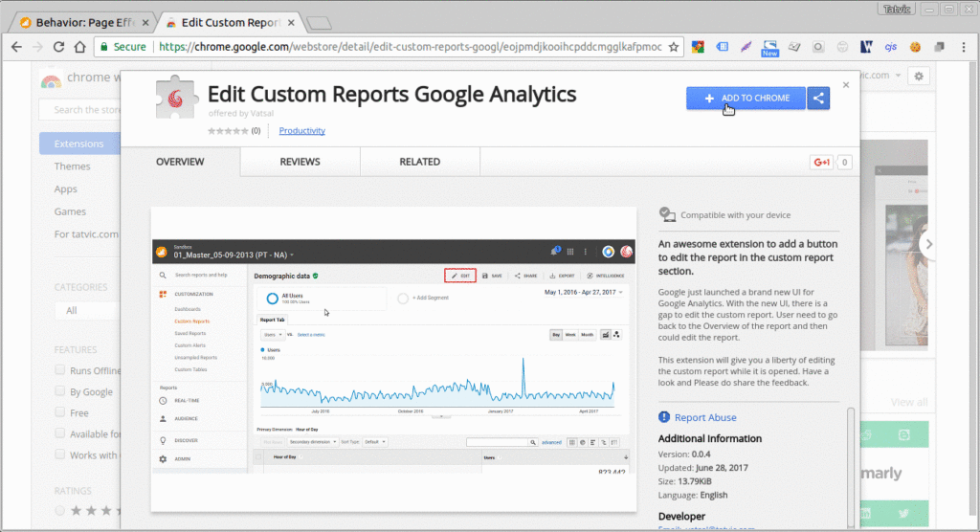Open the Productivity category link
980x532 pixels.
(301, 131)
